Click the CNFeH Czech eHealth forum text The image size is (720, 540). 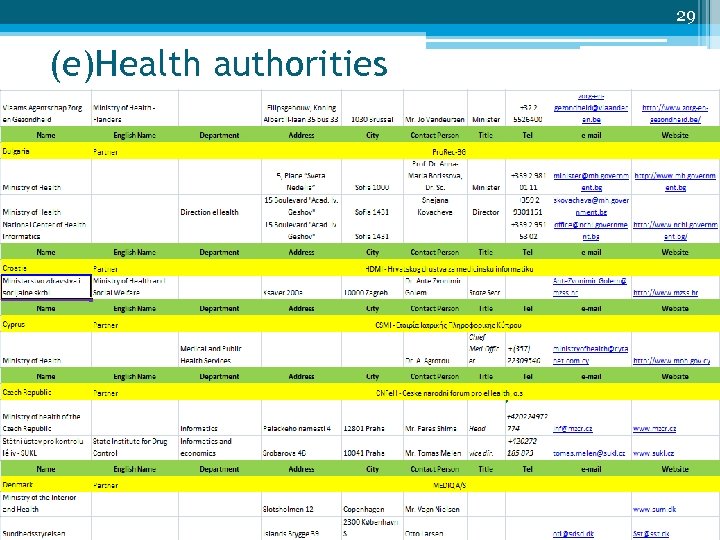[x=449, y=394]
